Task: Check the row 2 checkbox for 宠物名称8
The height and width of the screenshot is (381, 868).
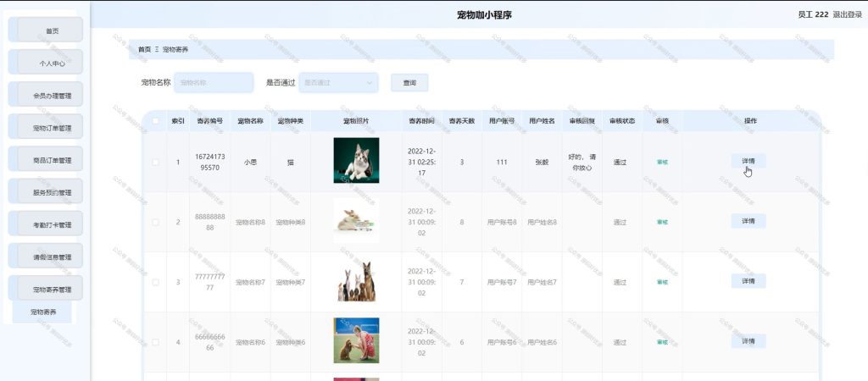Action: pos(155,222)
